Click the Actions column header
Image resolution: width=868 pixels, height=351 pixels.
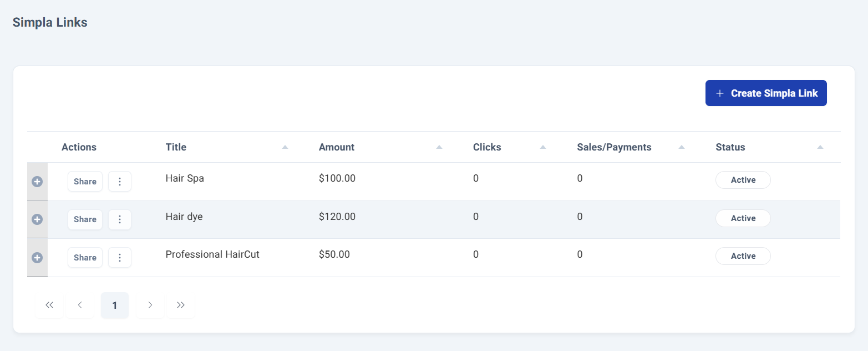pyautogui.click(x=79, y=147)
